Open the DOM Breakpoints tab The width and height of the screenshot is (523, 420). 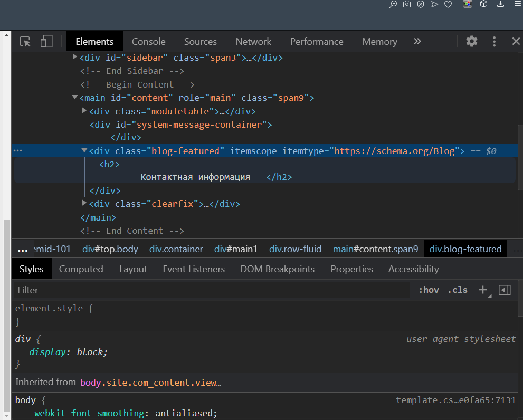point(278,269)
